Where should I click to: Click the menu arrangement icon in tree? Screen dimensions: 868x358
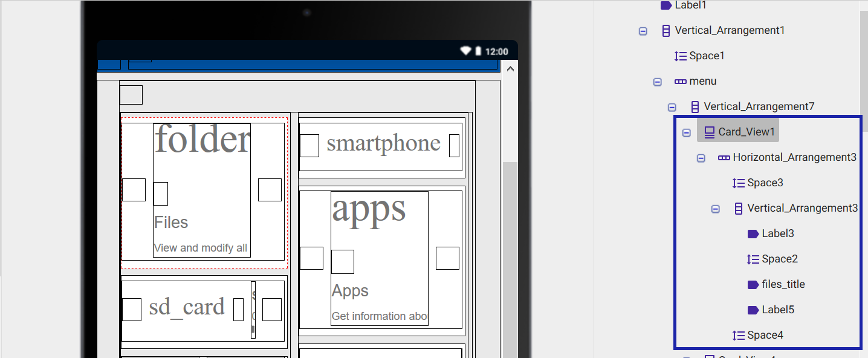(681, 81)
